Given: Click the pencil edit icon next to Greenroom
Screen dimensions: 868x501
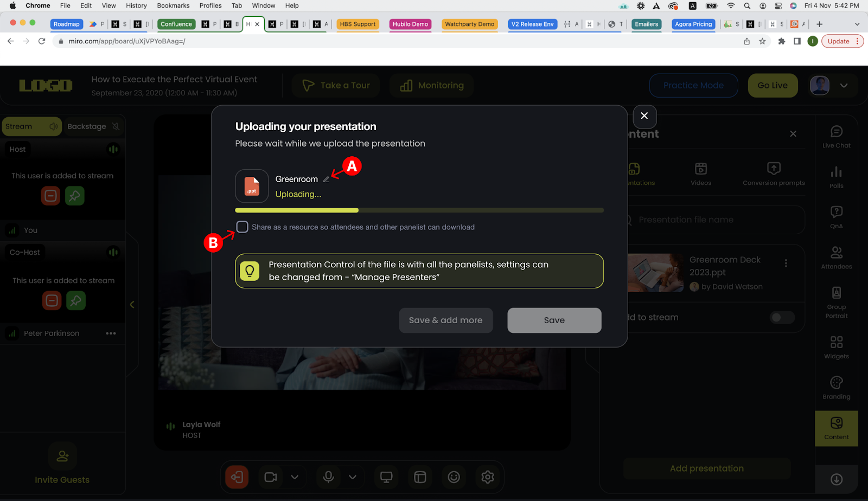Looking at the screenshot, I should 326,179.
